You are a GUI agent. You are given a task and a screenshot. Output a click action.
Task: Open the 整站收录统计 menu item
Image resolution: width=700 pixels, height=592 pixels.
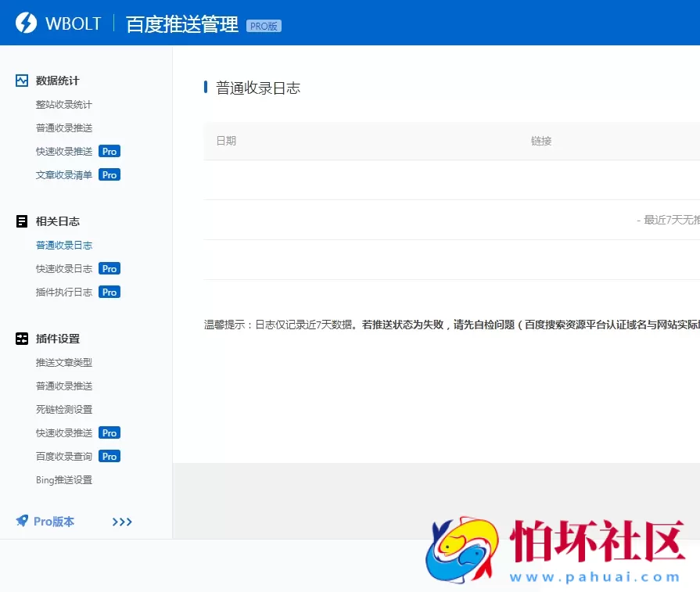[63, 104]
